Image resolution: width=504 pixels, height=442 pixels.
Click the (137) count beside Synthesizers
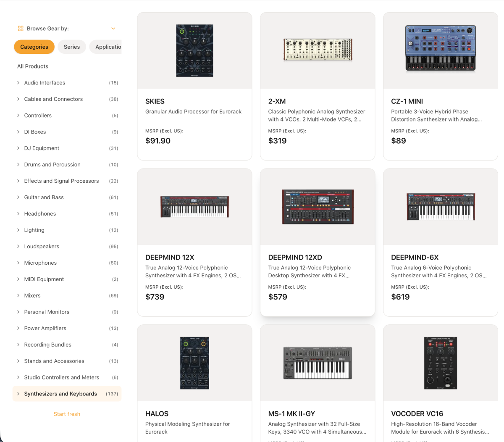point(112,394)
